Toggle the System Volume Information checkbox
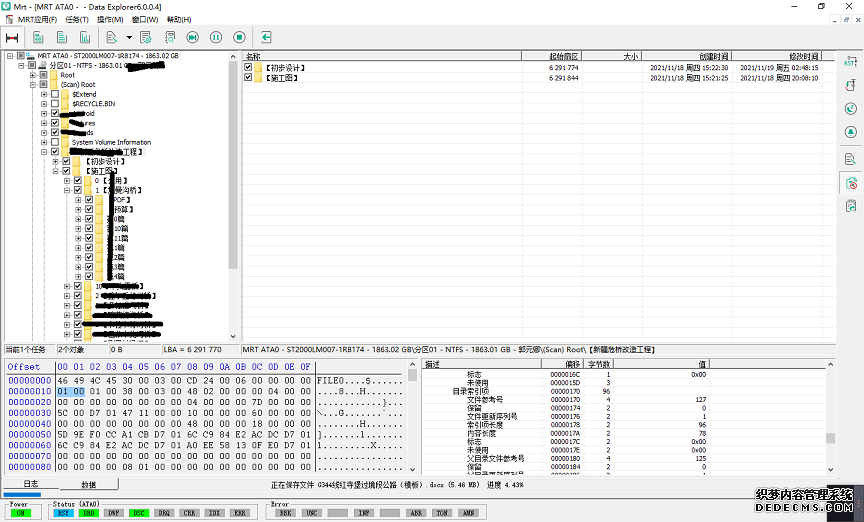Image resolution: width=864 pixels, height=522 pixels. coord(55,142)
